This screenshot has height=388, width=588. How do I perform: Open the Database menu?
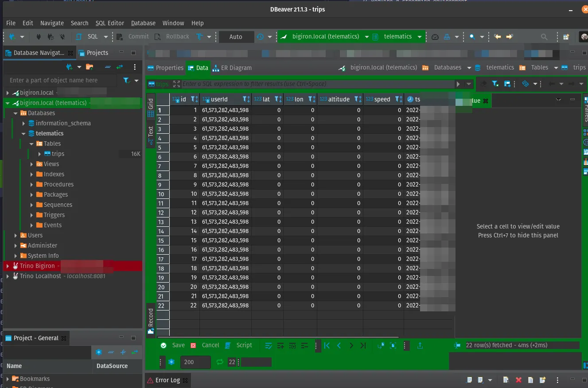click(143, 23)
